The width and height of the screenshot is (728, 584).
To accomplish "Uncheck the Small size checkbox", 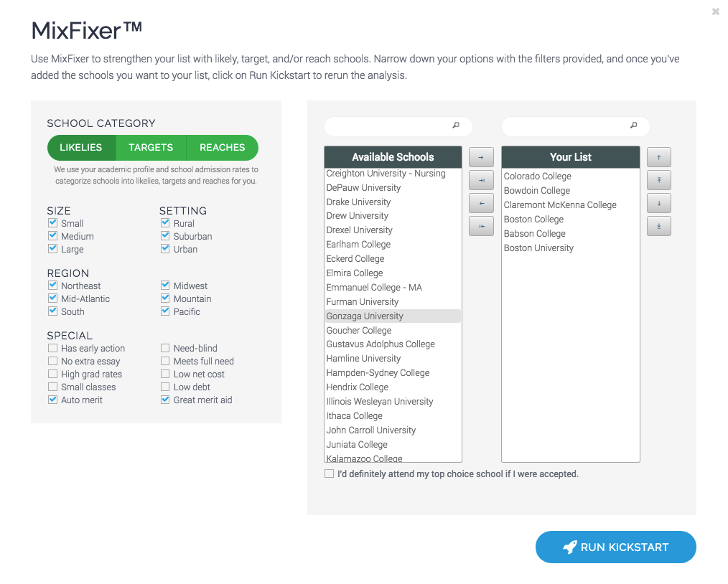I will pos(52,223).
